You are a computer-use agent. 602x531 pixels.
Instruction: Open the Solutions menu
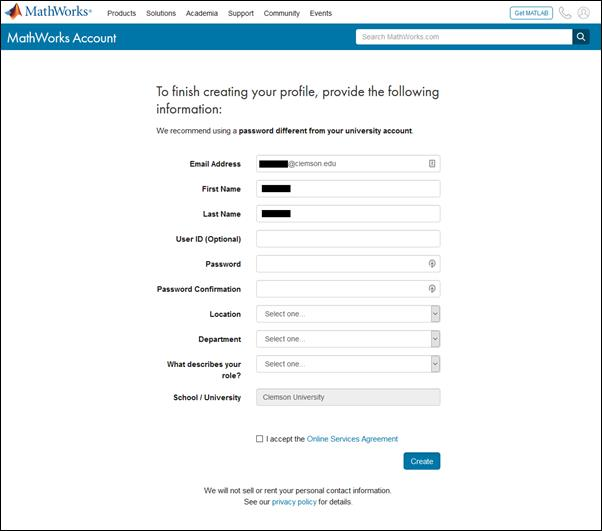[x=161, y=13]
